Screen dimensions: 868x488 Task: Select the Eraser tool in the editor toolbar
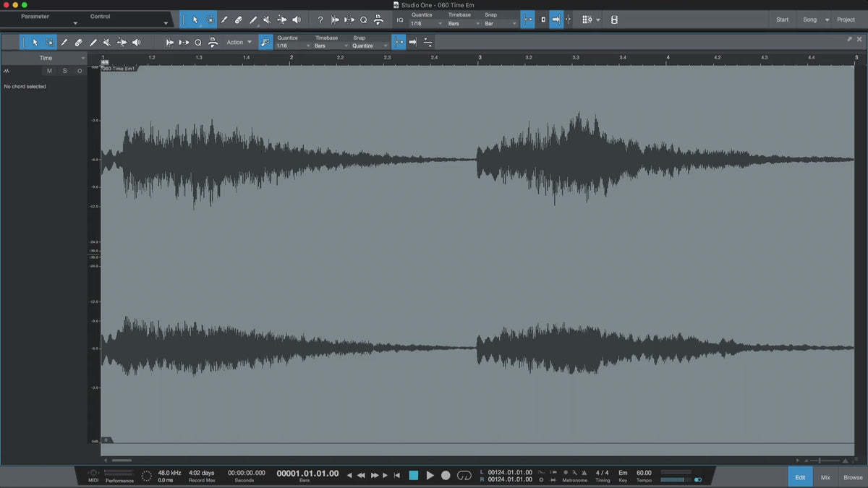point(79,43)
